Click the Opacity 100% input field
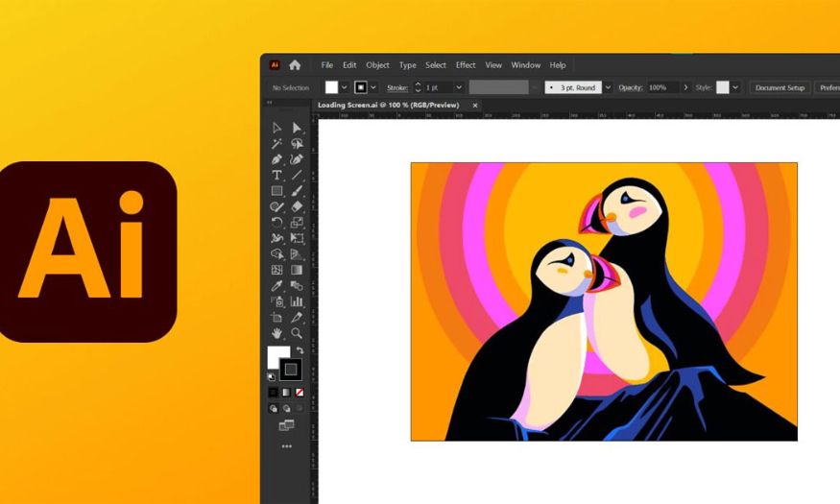 662,87
